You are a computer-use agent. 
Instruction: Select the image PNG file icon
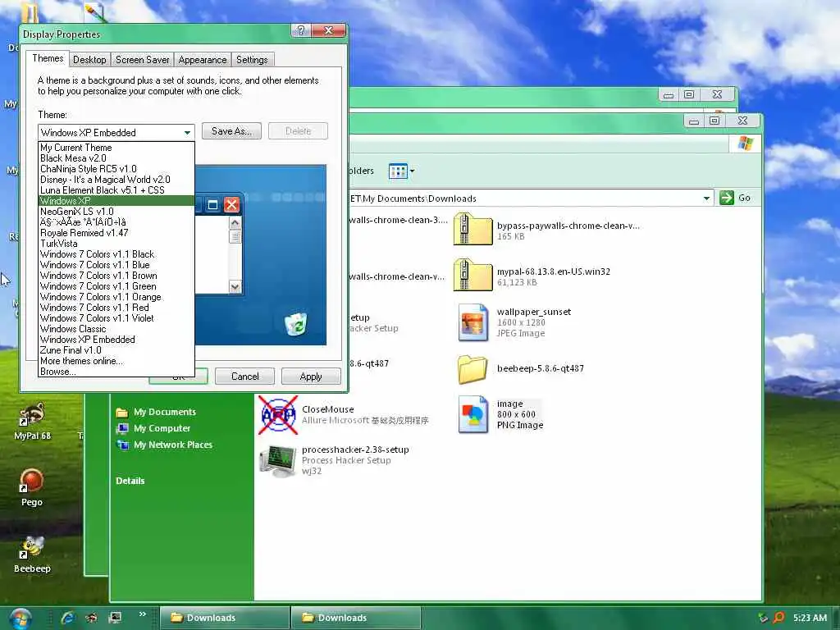coord(472,414)
